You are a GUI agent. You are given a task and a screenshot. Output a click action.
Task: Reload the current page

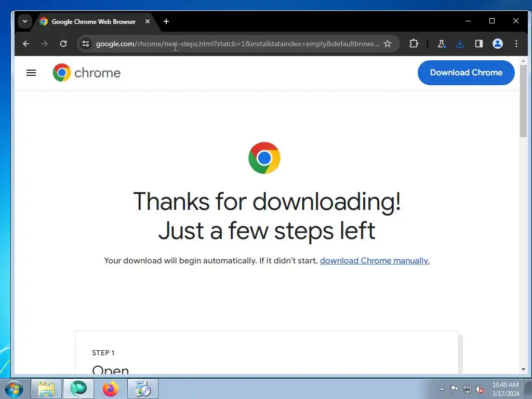coord(63,44)
